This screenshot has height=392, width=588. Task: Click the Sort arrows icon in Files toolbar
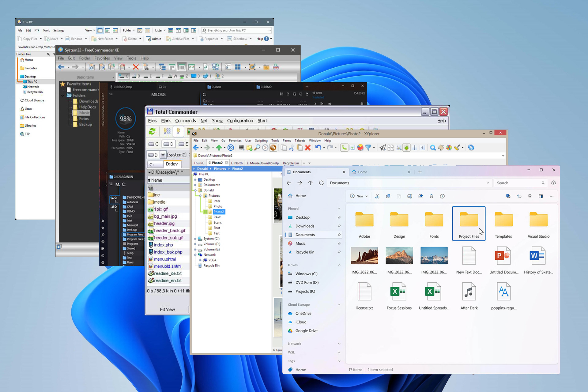519,196
